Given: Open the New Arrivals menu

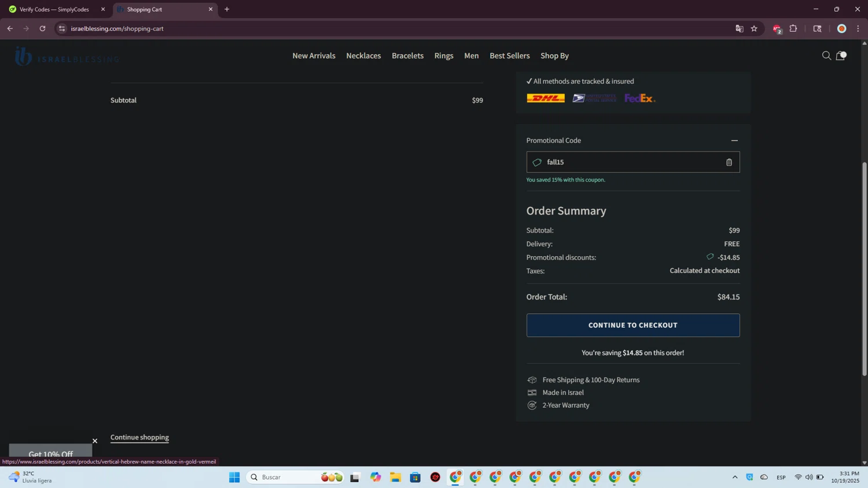Looking at the screenshot, I should tap(314, 56).
